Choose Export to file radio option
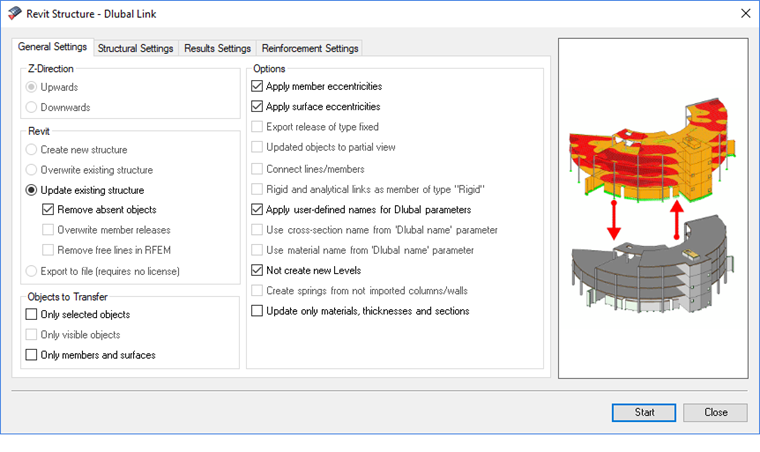 (x=32, y=271)
